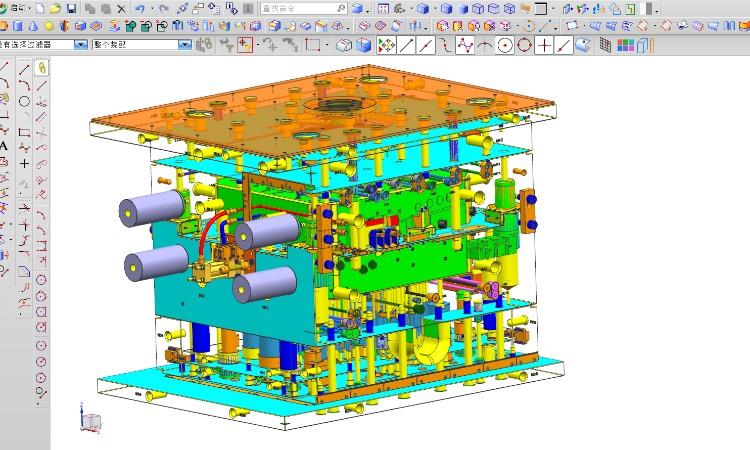Open a file with the folder icon
The image size is (750, 450).
(x=56, y=8)
